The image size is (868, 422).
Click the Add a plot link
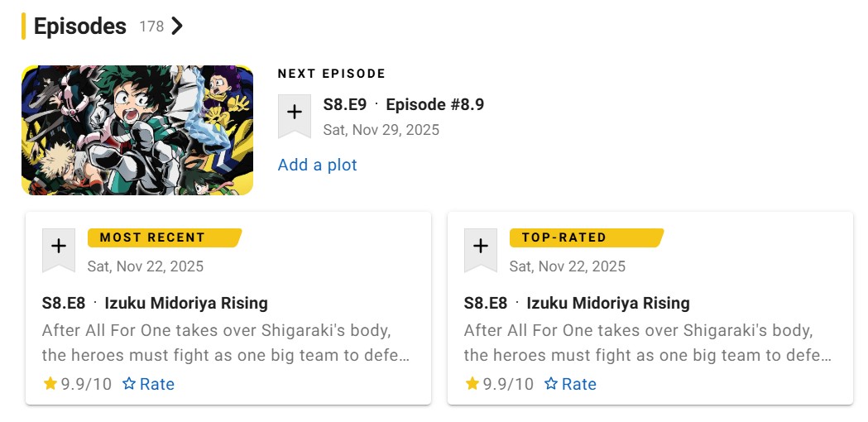point(318,165)
